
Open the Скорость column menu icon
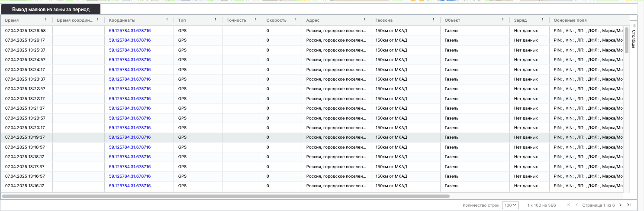(x=295, y=20)
